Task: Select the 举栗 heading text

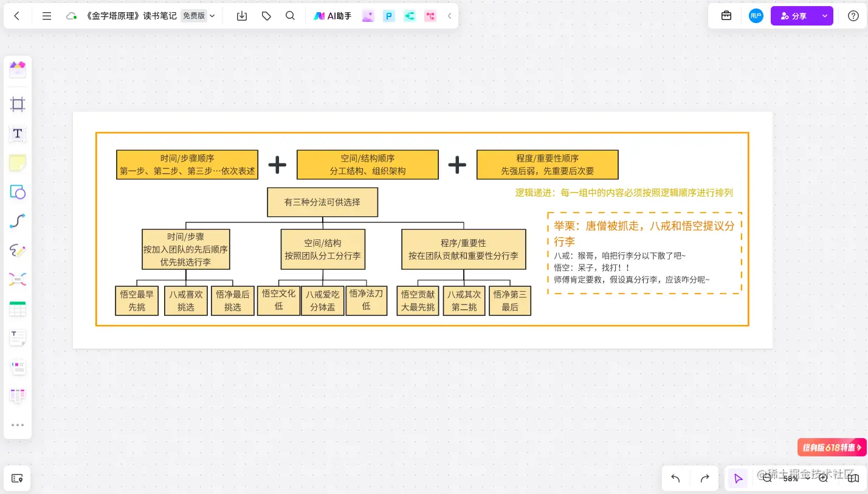Action: (644, 233)
